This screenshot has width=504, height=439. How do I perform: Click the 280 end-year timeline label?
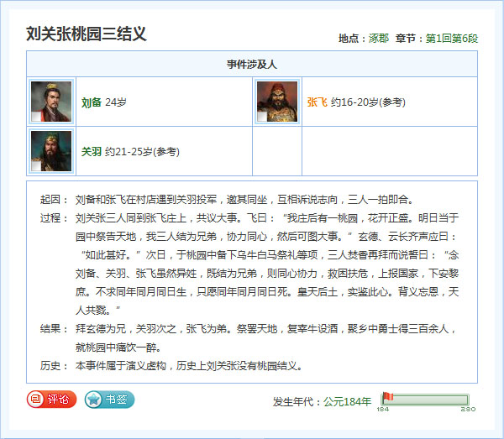[468, 410]
